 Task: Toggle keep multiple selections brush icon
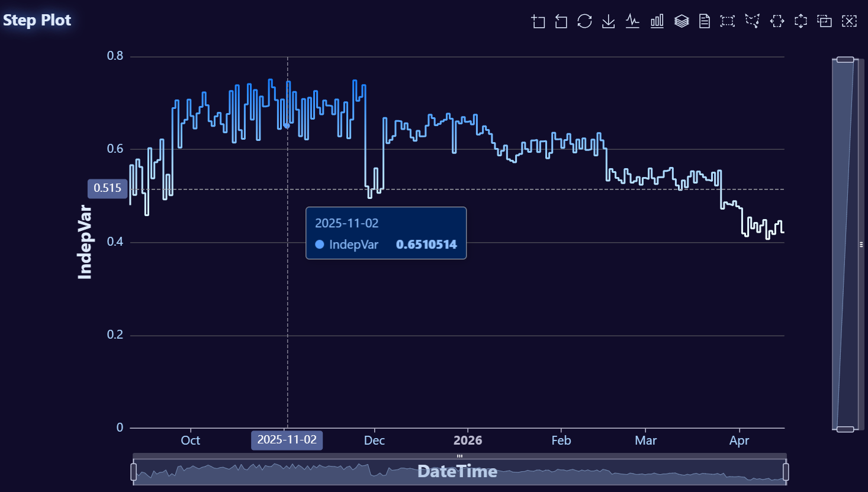tap(825, 21)
